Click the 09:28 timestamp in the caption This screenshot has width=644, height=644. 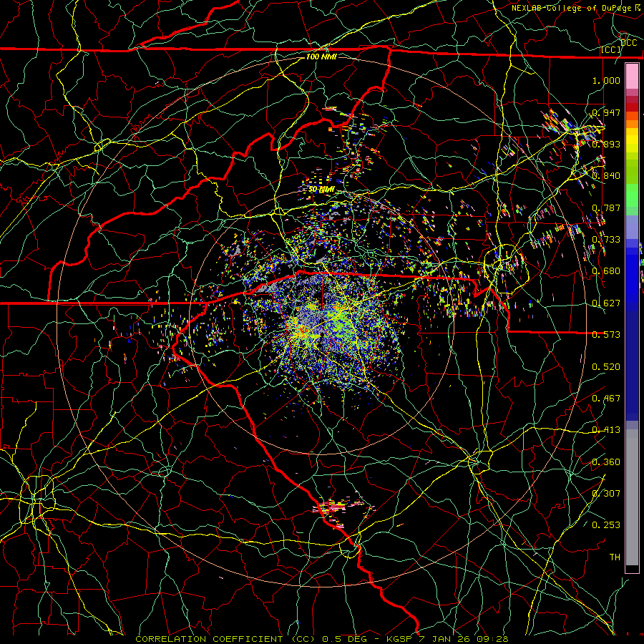(x=492, y=639)
